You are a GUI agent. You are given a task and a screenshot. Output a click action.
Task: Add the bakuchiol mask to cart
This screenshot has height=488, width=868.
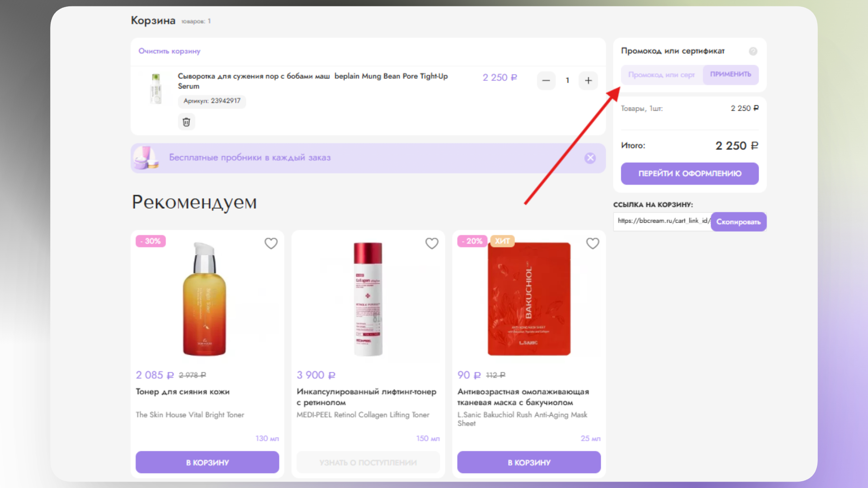529,462
